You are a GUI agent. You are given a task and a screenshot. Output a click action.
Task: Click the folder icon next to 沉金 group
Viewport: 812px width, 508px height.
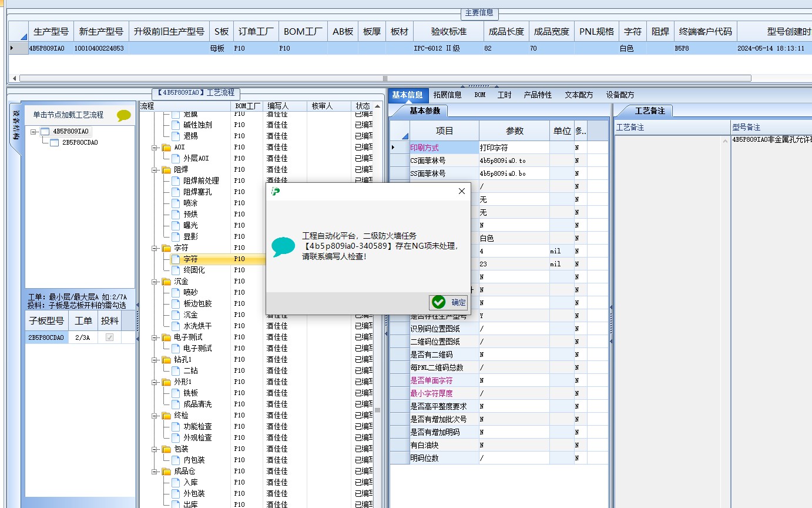click(166, 281)
